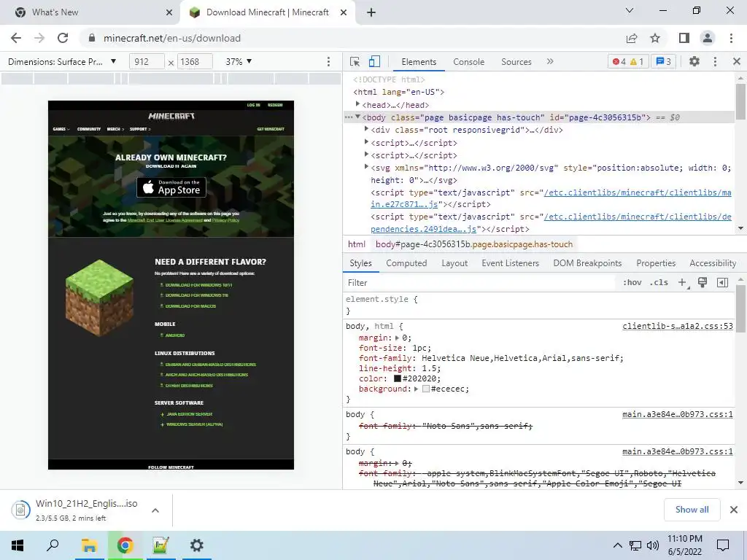The height and width of the screenshot is (560, 747).
Task: Select body#page breadcrumb item
Action: point(474,244)
